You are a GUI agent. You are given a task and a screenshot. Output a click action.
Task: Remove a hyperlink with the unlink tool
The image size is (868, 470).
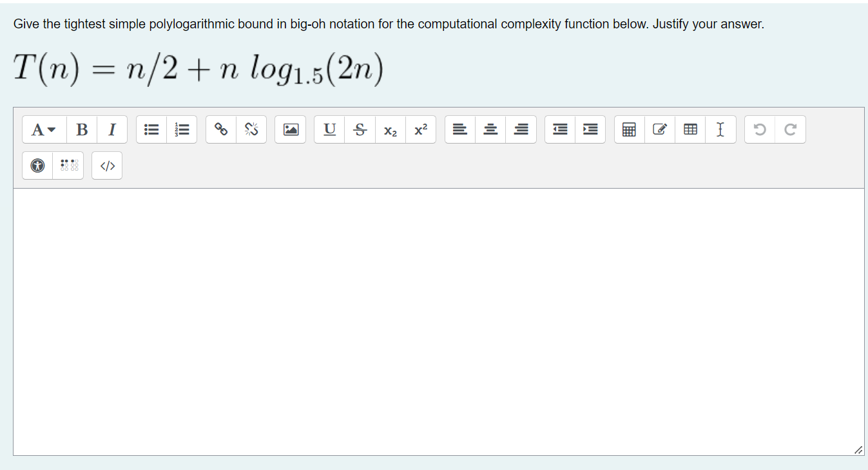251,129
